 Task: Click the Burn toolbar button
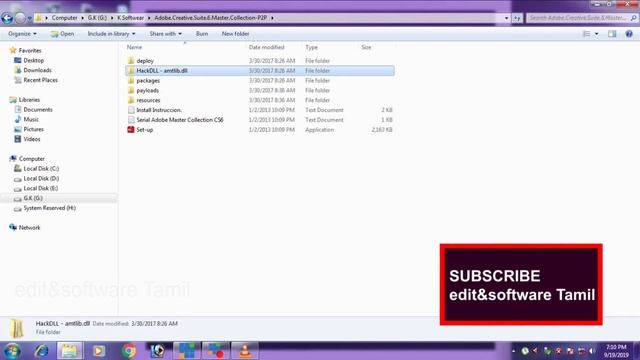[x=202, y=34]
